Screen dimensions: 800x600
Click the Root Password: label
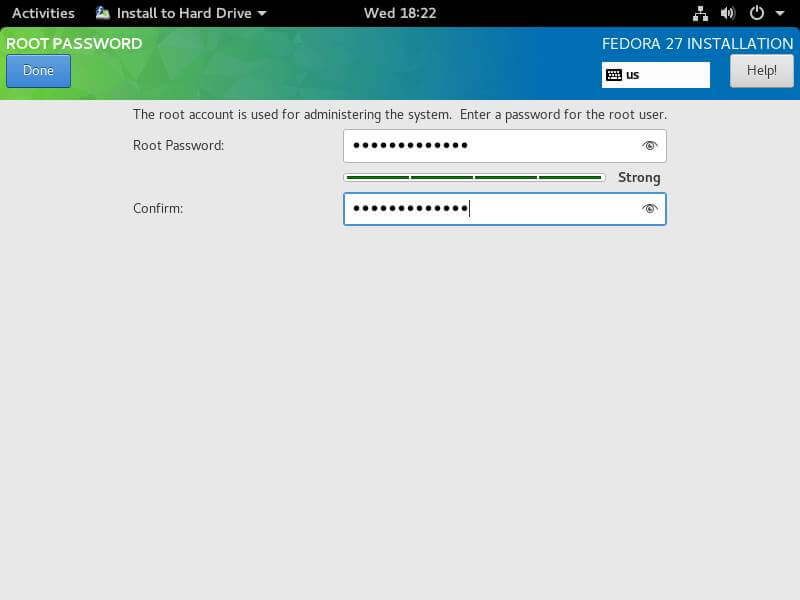point(179,145)
